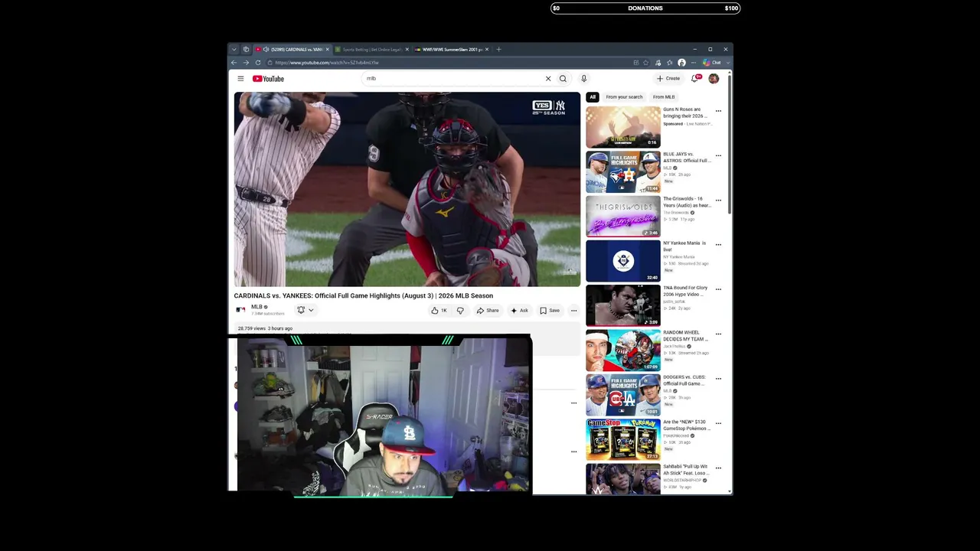Screen dimensions: 980x551
Task: Go back in the browser
Action: point(234,63)
